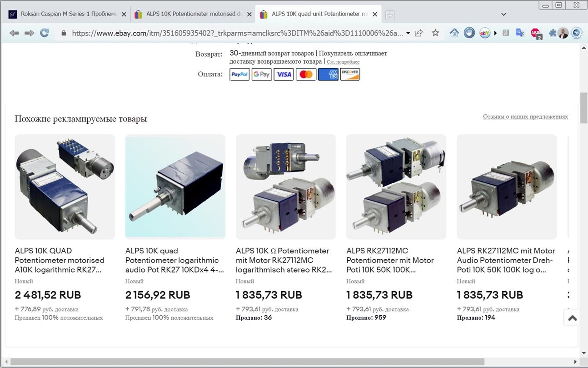Click the share page icon in address bar
Screen dimensions: 588x368
click(x=419, y=33)
